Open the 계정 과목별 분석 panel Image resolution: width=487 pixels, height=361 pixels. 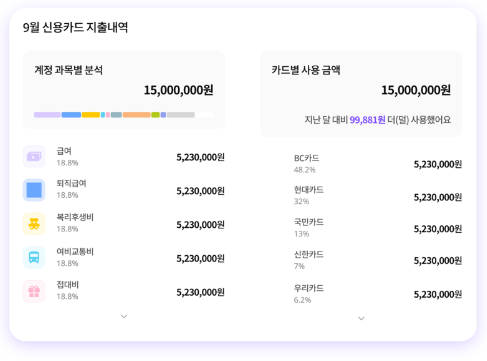pyautogui.click(x=124, y=90)
